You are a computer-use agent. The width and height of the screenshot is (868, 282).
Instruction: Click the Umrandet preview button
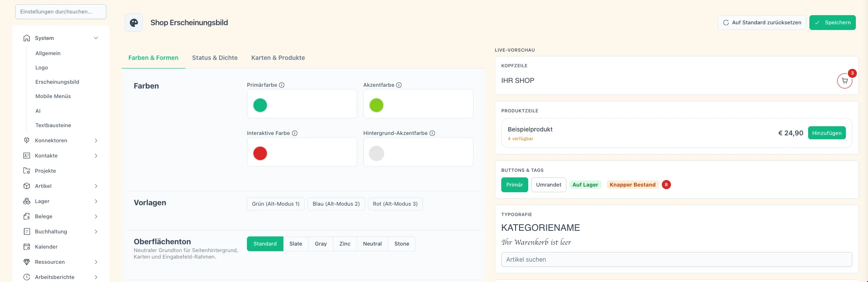[x=549, y=185]
